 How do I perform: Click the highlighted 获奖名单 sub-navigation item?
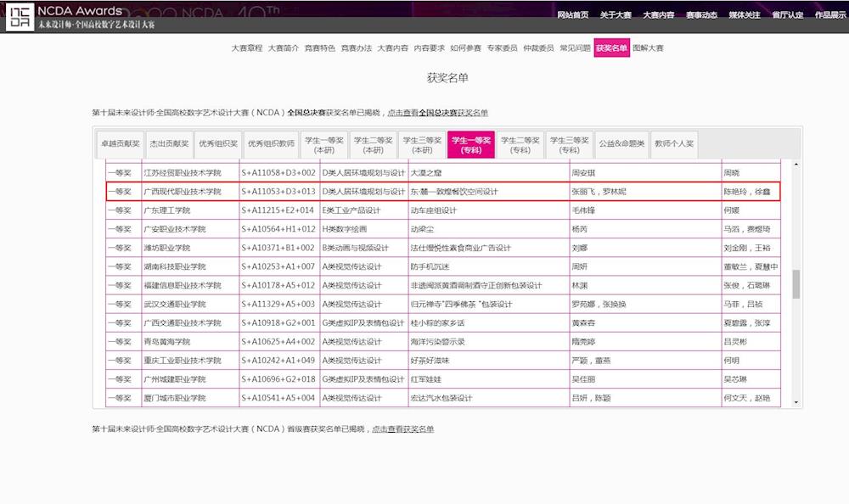(x=611, y=48)
